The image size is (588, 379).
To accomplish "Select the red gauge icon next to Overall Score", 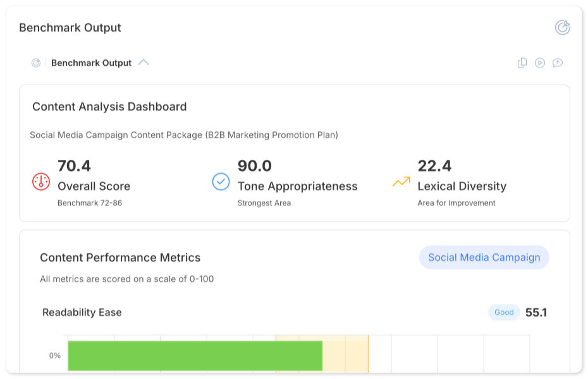I will [39, 182].
